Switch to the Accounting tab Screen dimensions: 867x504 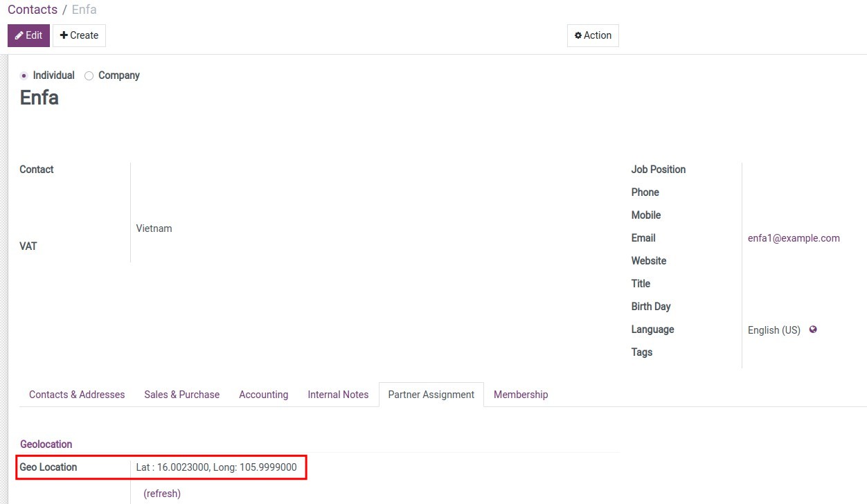click(263, 395)
